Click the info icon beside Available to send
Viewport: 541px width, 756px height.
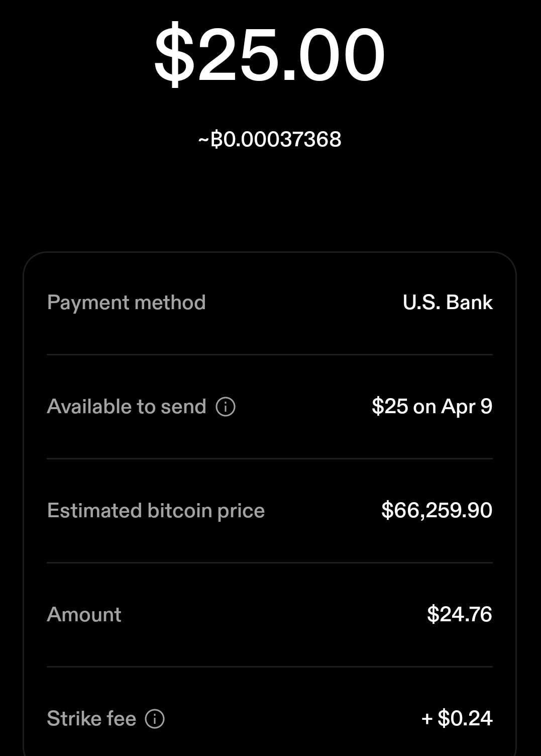pyautogui.click(x=226, y=407)
